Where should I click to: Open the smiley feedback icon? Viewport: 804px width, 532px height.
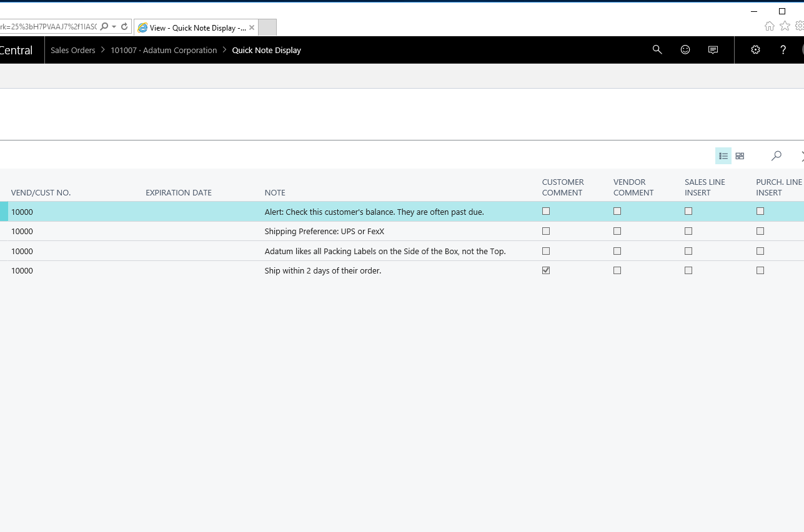(685, 50)
